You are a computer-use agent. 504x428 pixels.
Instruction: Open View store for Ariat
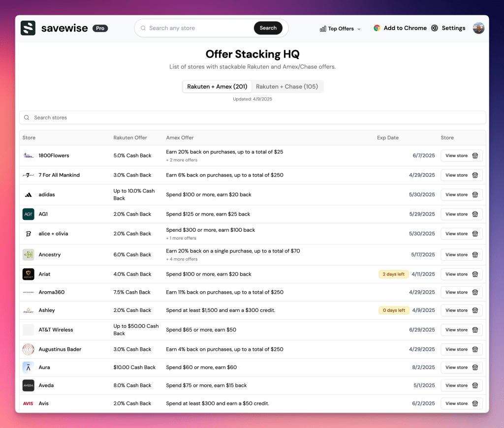(461, 274)
